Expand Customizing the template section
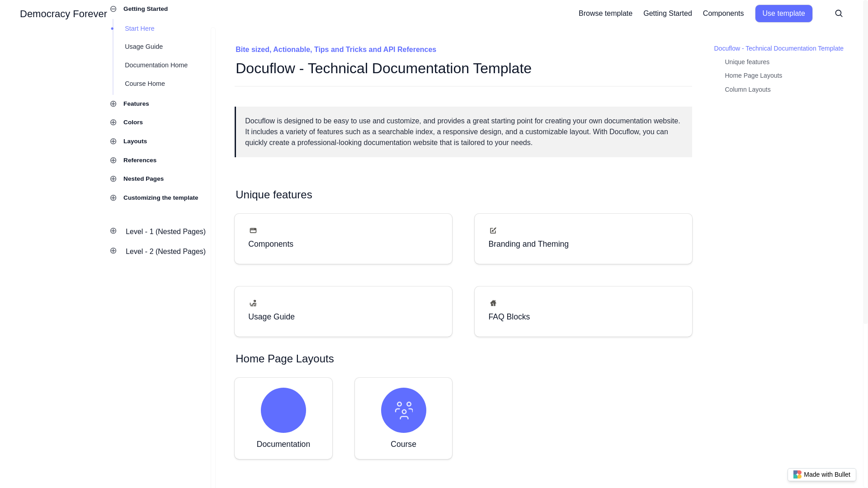This screenshot has height=488, width=868. pyautogui.click(x=113, y=198)
